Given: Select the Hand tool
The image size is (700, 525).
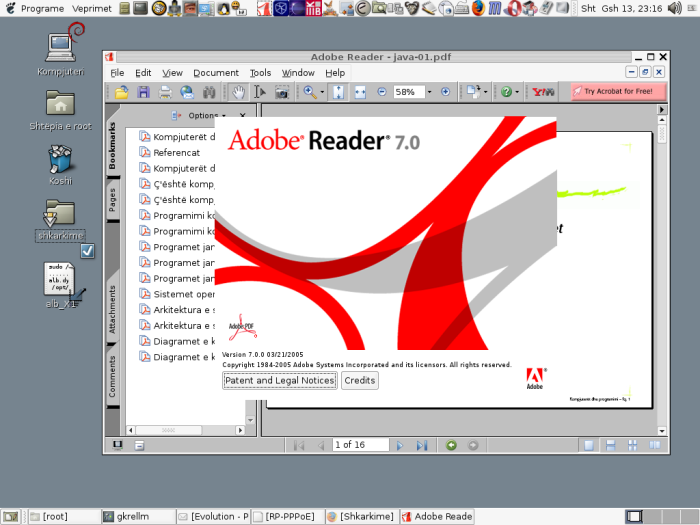Looking at the screenshot, I should pyautogui.click(x=238, y=92).
